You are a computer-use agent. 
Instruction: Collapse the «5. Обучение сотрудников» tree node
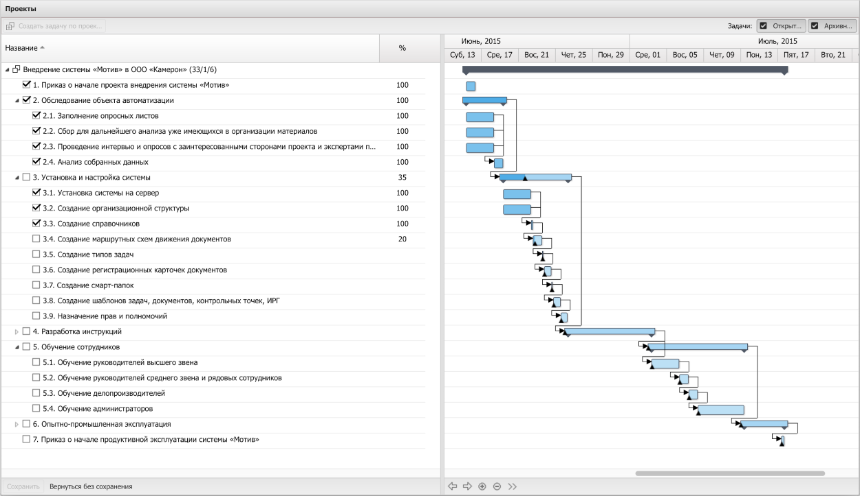point(16,347)
